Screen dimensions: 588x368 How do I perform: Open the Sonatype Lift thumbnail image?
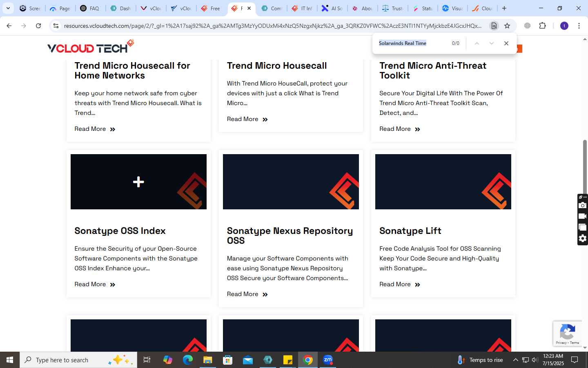point(443,182)
